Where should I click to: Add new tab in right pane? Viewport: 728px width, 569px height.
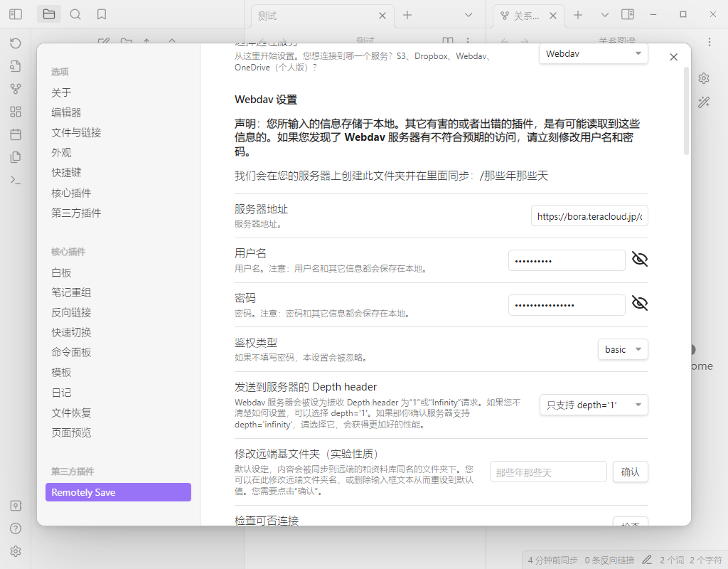(577, 15)
